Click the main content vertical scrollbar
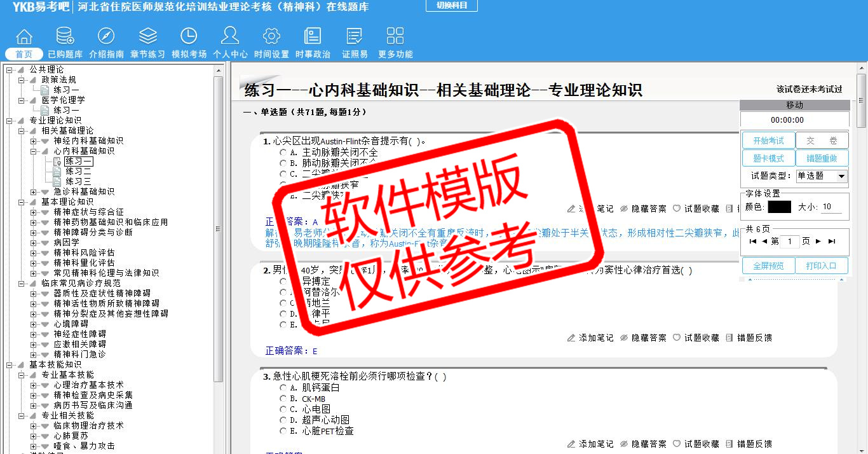The image size is (868, 454). 862,102
